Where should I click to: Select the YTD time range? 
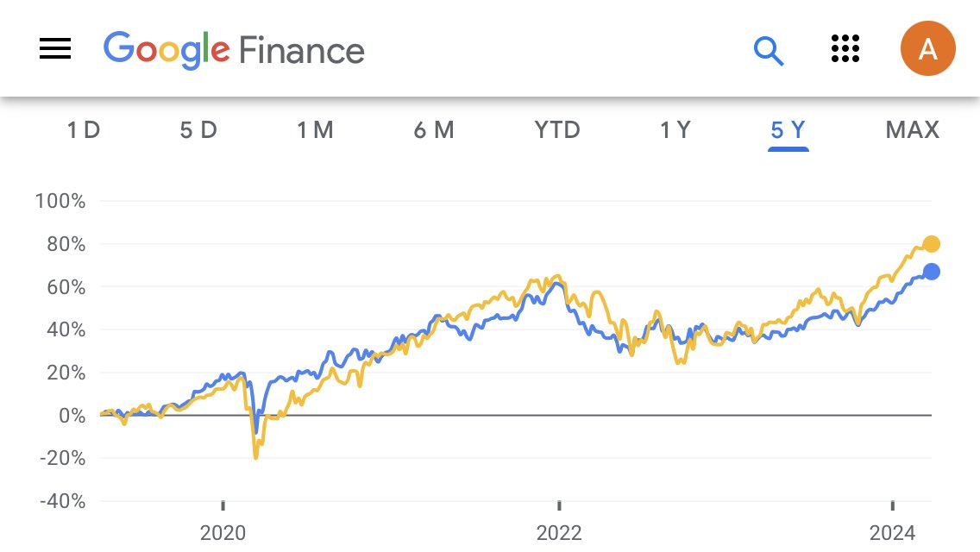tap(557, 130)
